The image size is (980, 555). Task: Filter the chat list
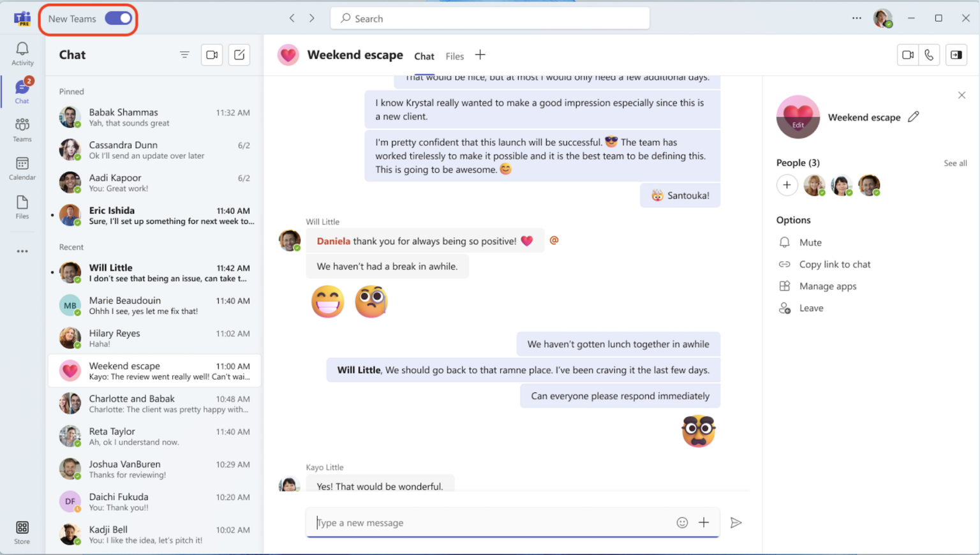coord(184,55)
